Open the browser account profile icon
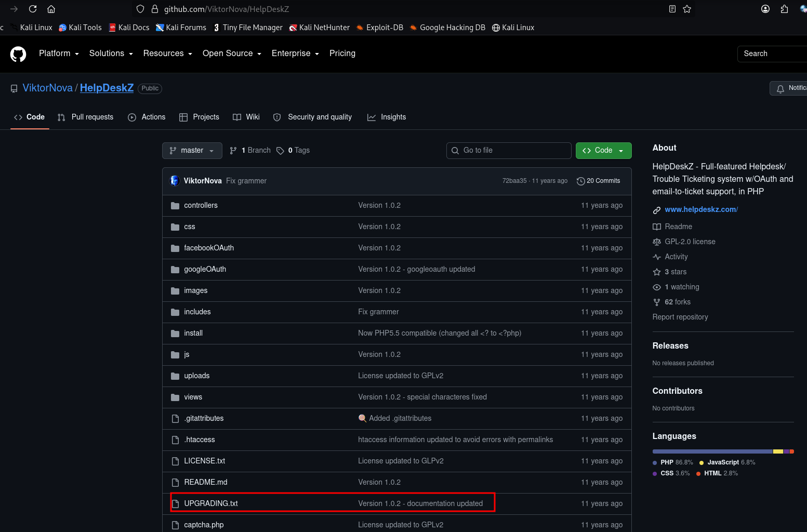The height and width of the screenshot is (532, 807). [x=765, y=9]
